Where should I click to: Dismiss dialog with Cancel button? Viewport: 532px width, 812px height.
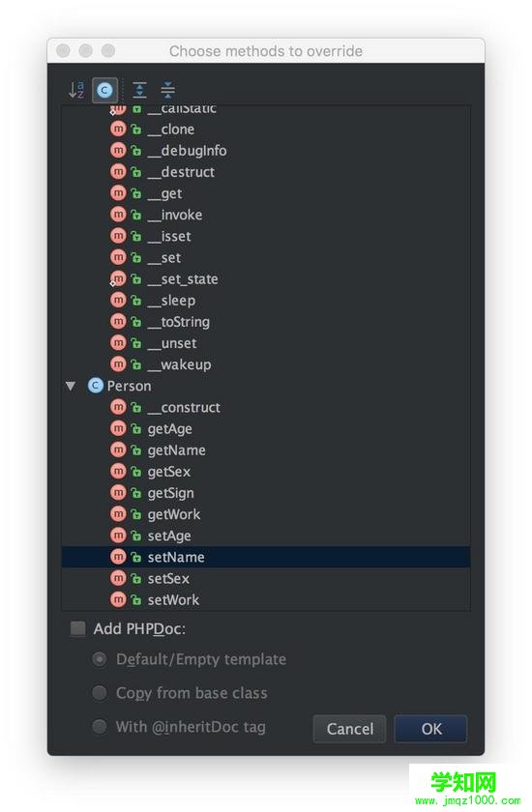349,729
